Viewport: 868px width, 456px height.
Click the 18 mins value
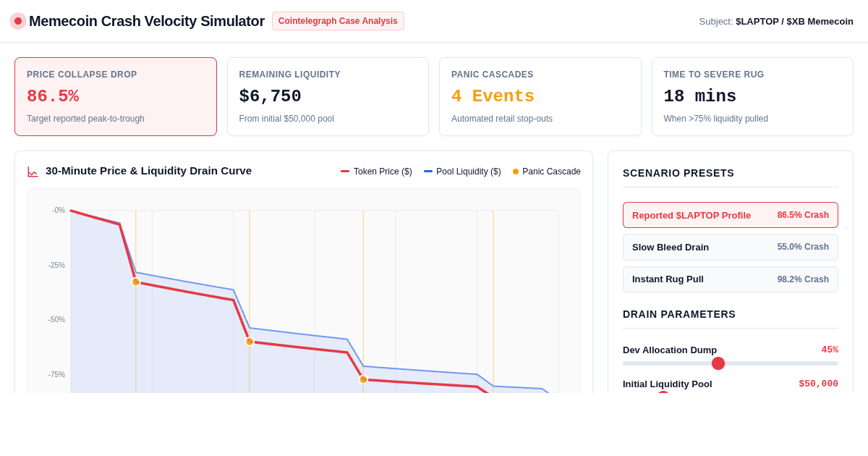pyautogui.click(x=700, y=96)
